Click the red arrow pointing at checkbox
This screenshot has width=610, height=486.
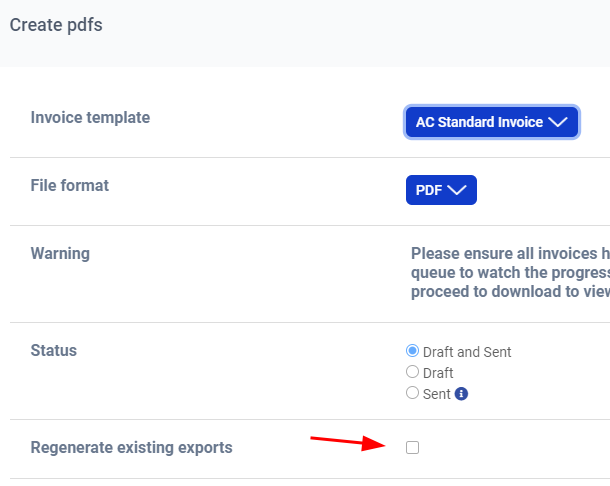347,442
